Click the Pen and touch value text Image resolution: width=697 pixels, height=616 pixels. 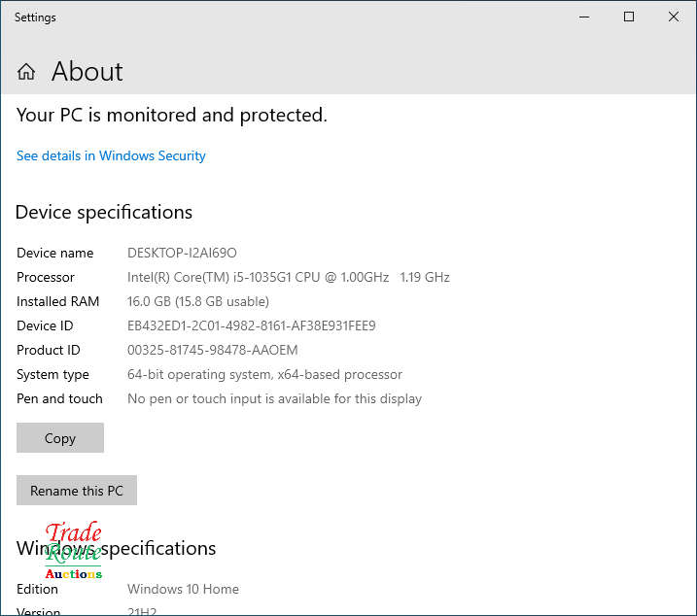pos(274,398)
